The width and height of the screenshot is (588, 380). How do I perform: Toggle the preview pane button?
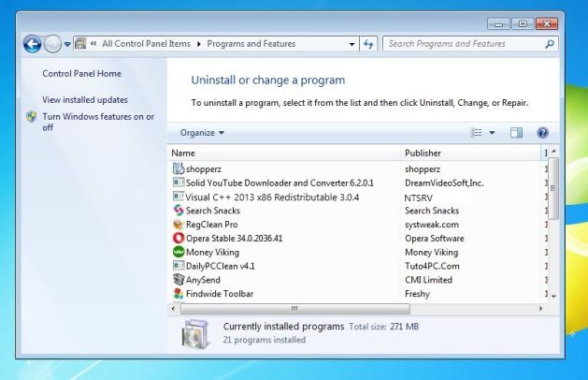(516, 133)
